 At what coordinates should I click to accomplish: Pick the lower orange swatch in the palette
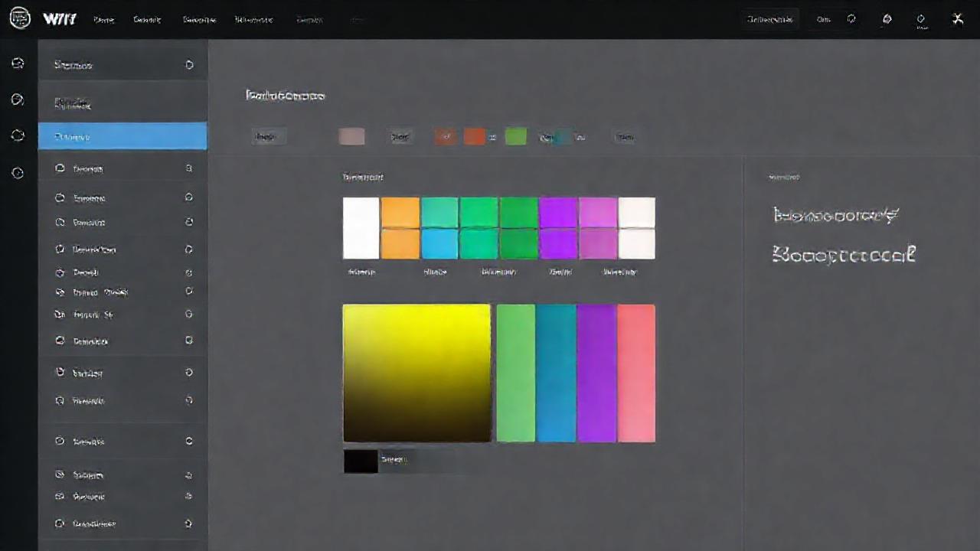pos(400,244)
